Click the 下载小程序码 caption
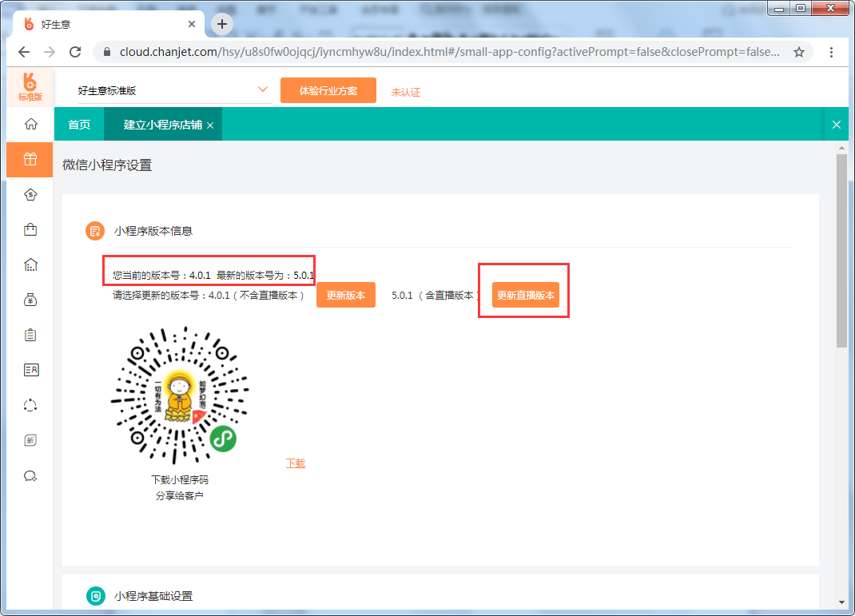Screen dimensions: 855x616 pos(180,479)
